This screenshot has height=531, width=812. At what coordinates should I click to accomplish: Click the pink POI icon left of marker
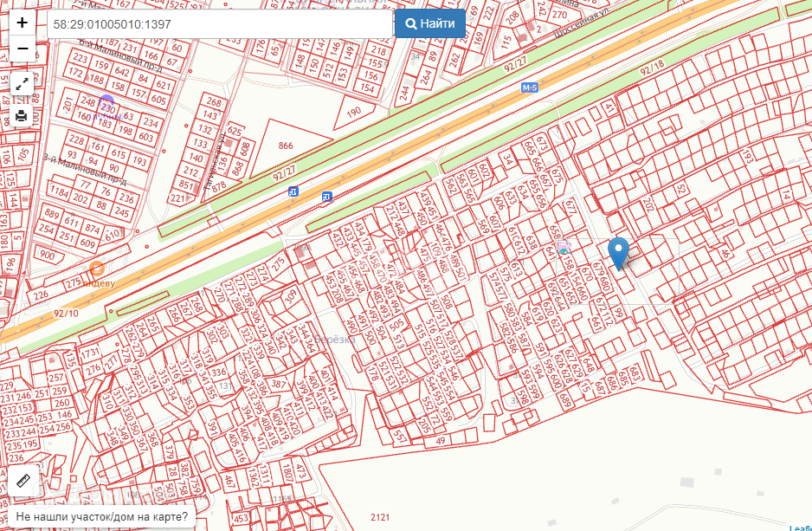click(x=564, y=247)
